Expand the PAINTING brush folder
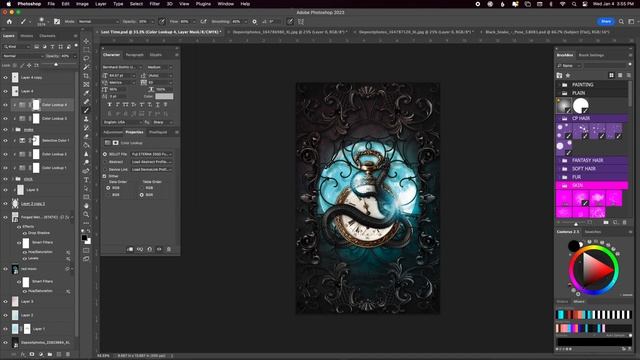 pyautogui.click(x=592, y=84)
